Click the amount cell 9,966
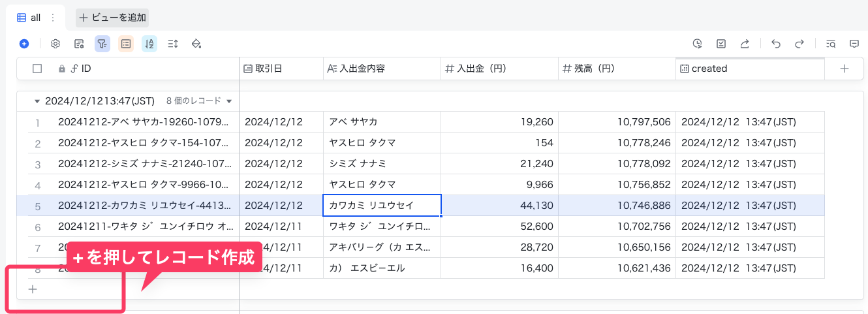Screen dimensions: 868x314 pyautogui.click(x=499, y=185)
